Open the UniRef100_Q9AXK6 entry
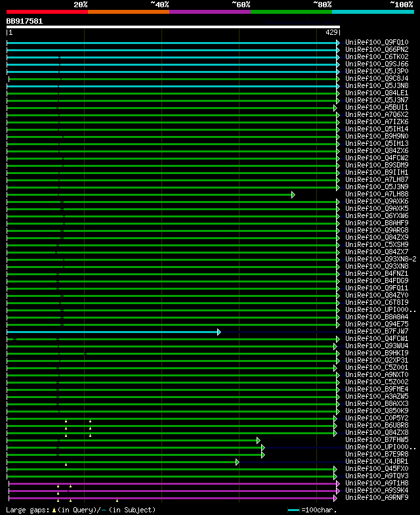 [377, 201]
